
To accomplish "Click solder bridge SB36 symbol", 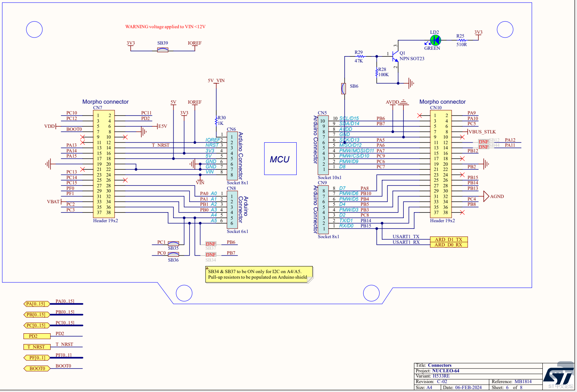I will 173,255.
